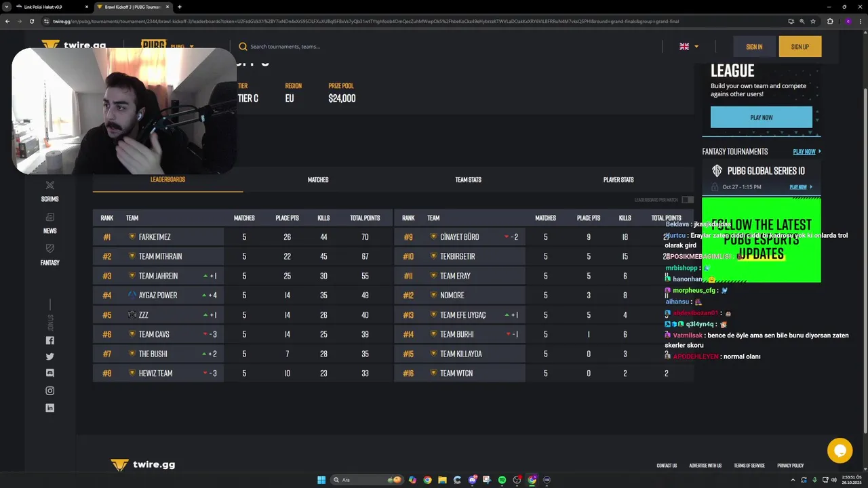
Task: Open the browser tab search dropdown
Action: pos(7,7)
